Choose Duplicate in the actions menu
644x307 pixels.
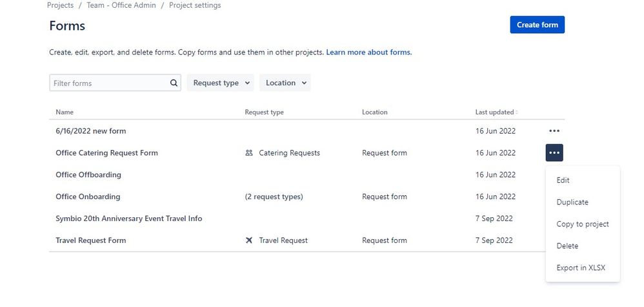click(572, 202)
